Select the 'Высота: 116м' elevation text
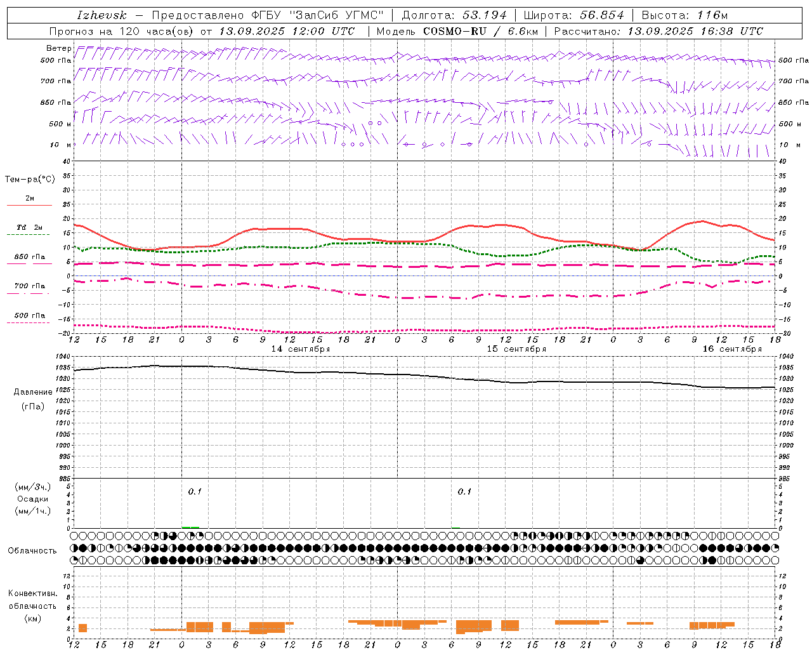The width and height of the screenshot is (812, 650). tap(684, 15)
